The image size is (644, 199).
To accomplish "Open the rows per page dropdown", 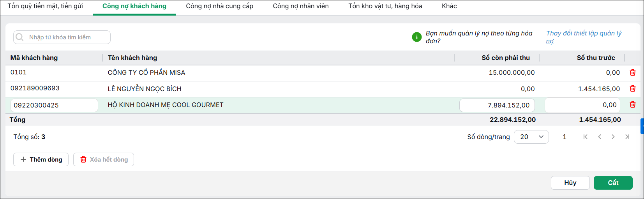I will tap(531, 137).
